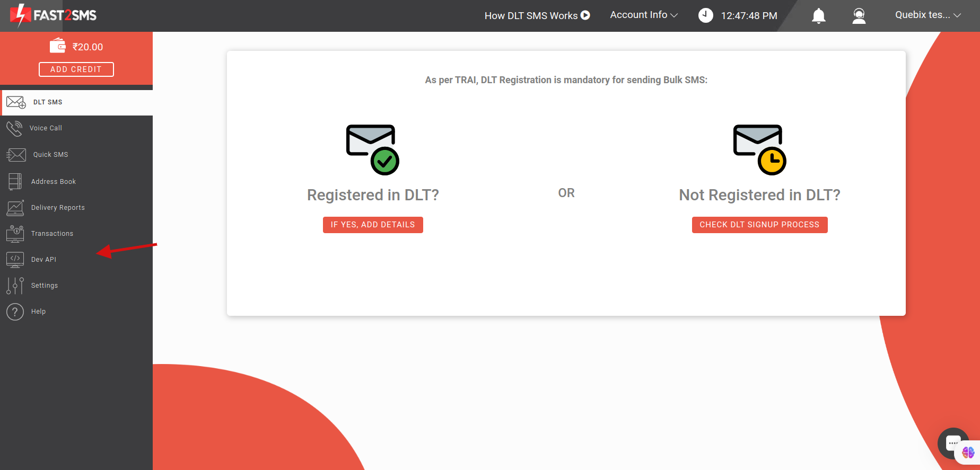The height and width of the screenshot is (470, 980).
Task: Click the ₹20.00 wallet balance
Action: (87, 47)
